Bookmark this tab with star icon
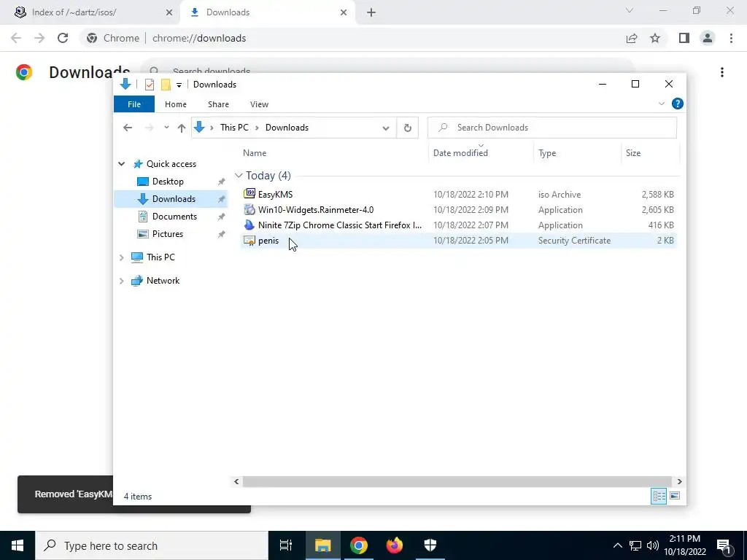The width and height of the screenshot is (747, 560). [x=655, y=38]
